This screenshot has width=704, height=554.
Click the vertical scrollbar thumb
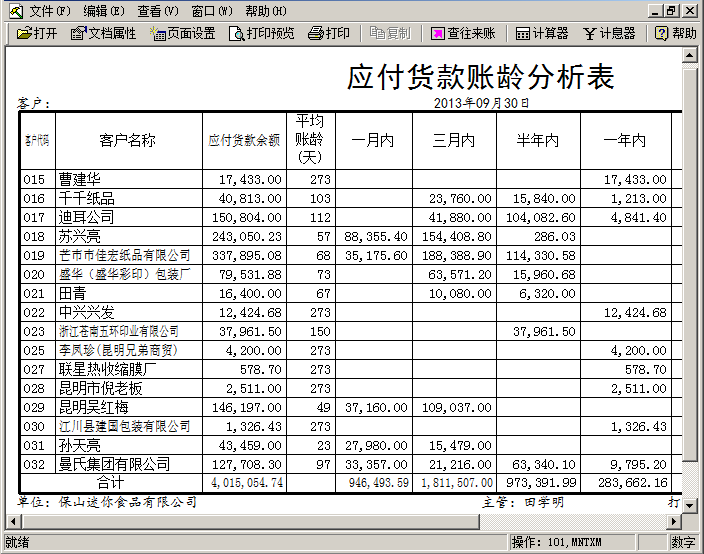point(689,265)
